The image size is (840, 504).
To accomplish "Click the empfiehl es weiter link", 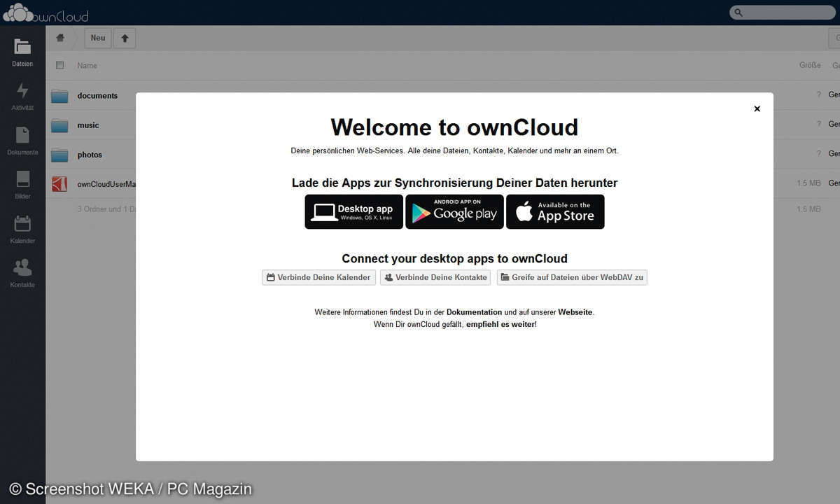I will tap(500, 324).
